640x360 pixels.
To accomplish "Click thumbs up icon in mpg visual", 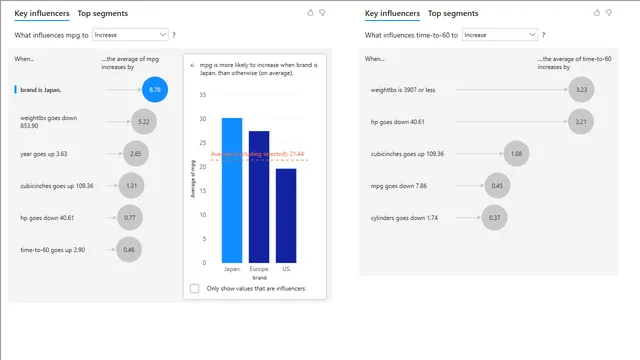I will click(310, 13).
